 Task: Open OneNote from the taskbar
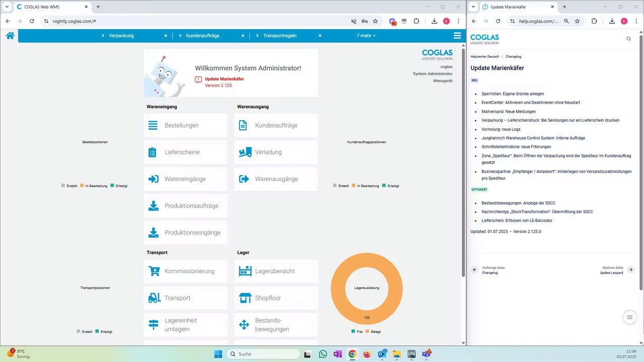click(x=338, y=354)
